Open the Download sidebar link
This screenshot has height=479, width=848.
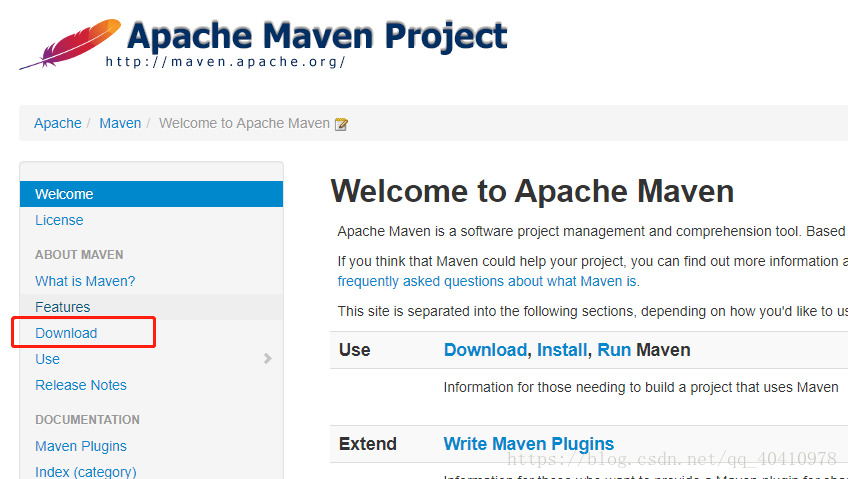click(66, 333)
